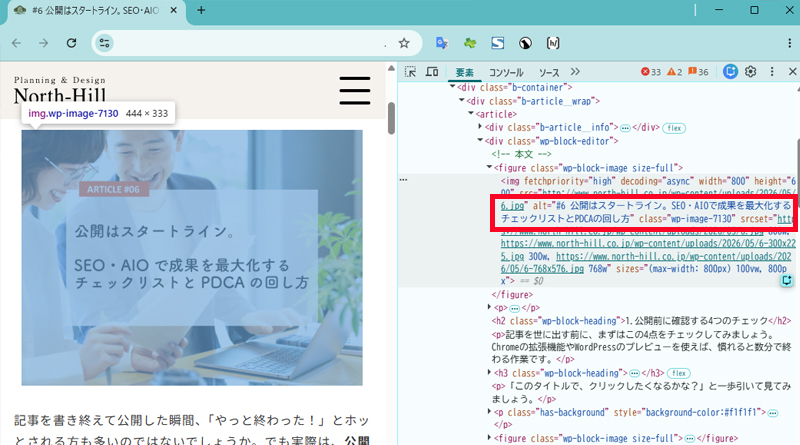Show more DevTools tabs with the chevron
Screen dimensions: 800x445
tap(576, 72)
